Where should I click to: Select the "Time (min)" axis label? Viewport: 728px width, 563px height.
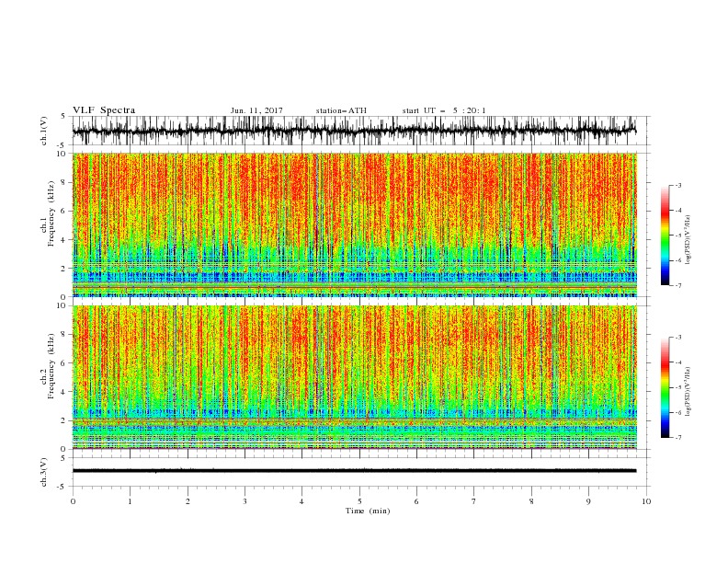(368, 511)
